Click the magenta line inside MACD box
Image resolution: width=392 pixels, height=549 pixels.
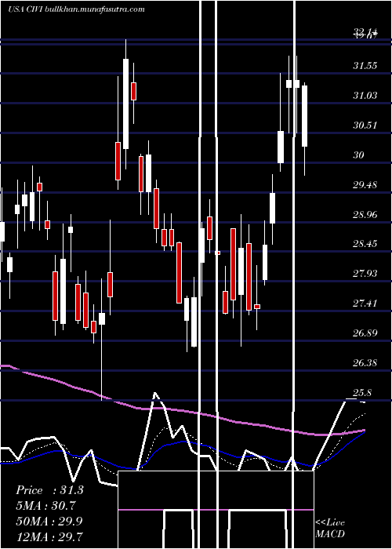(x=216, y=510)
